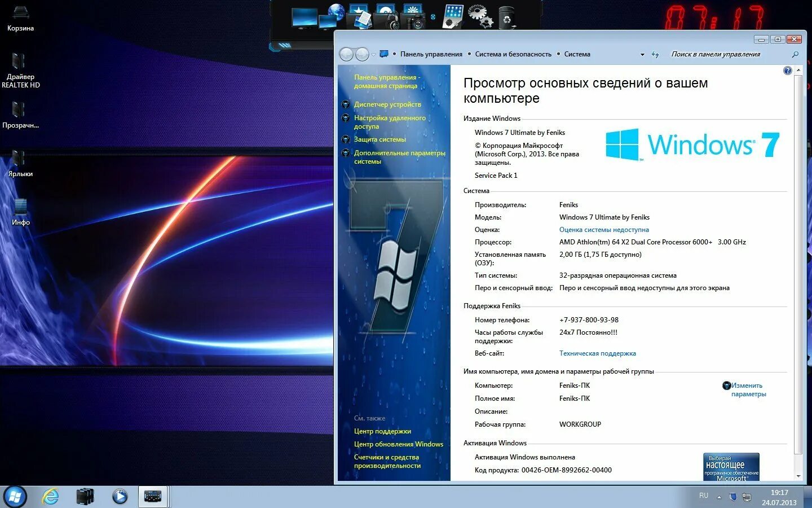Click the Forward navigation arrow button

[362, 54]
